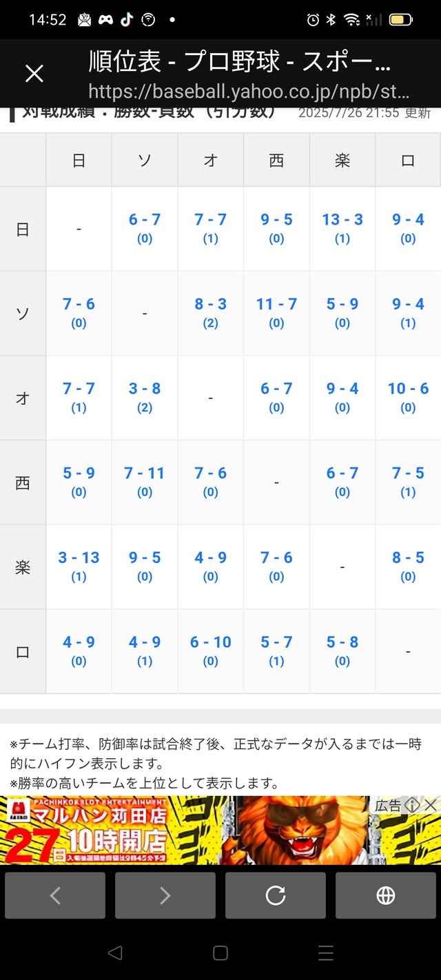
Task: Open the 8 - 5 Rakuten vs Lotte record
Action: (x=408, y=558)
